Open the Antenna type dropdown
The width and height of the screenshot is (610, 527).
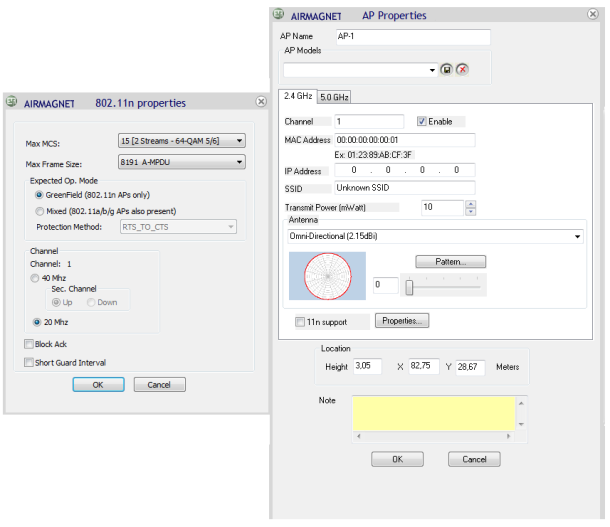[435, 236]
